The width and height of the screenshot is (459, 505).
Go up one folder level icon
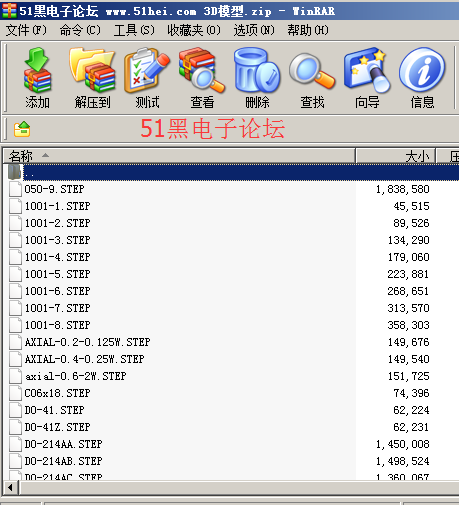coord(22,129)
